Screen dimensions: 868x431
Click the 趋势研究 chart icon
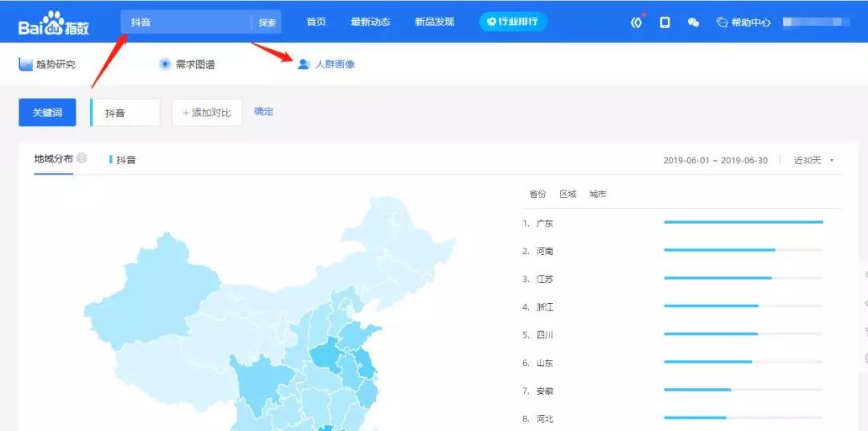tap(26, 64)
